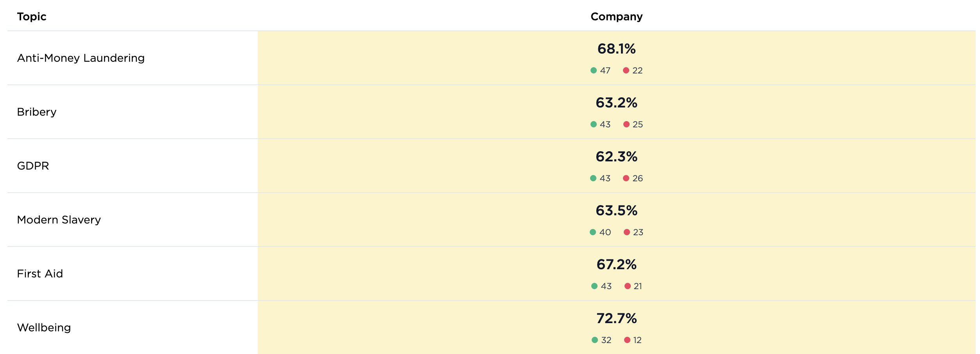
Task: Click the 63.2% Bribery score
Action: click(x=616, y=103)
